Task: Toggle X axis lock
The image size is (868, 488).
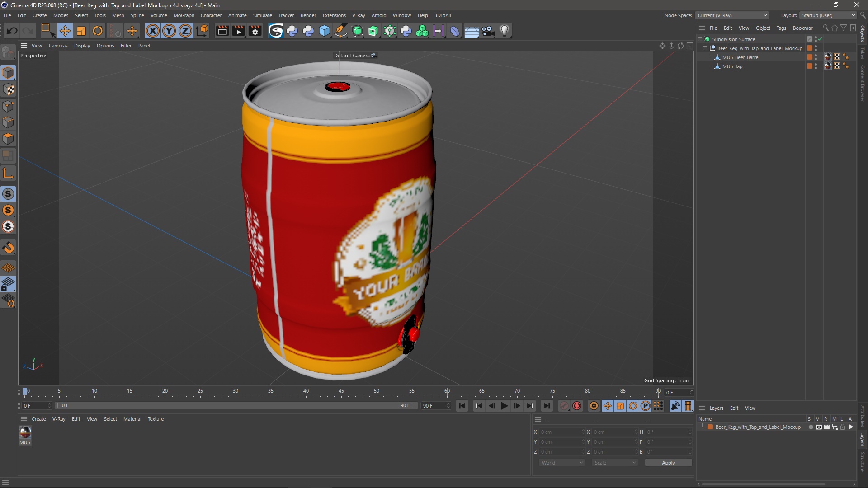Action: pyautogui.click(x=153, y=31)
